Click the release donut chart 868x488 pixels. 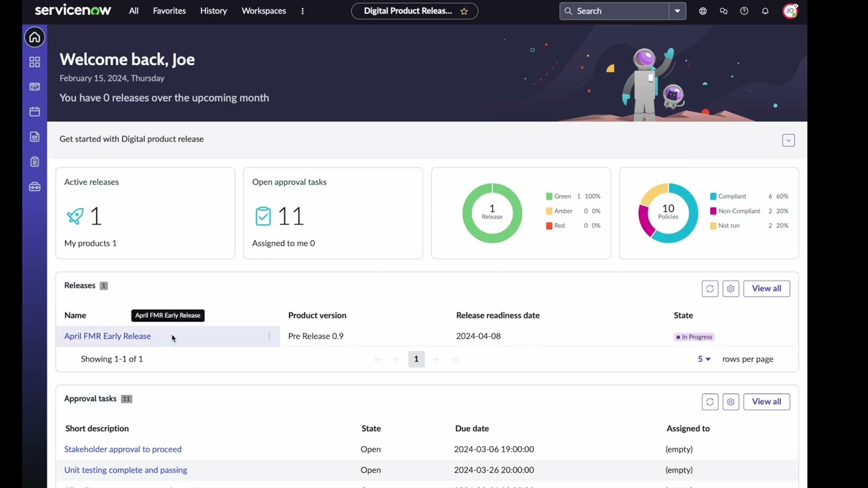point(492,213)
